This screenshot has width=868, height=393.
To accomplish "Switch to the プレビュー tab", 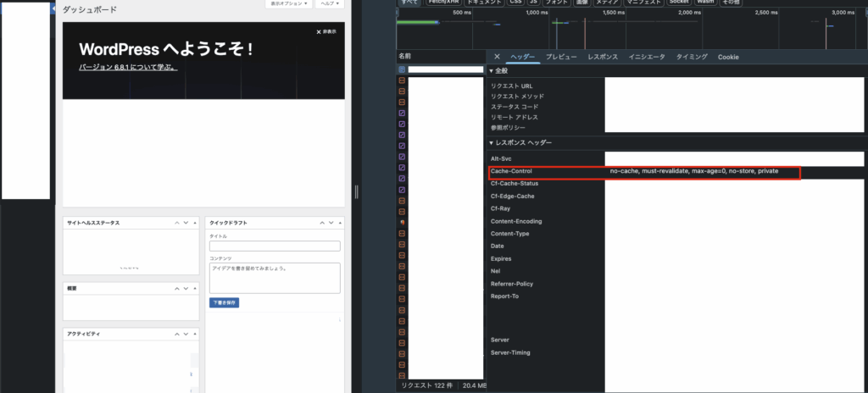I will tap(561, 57).
